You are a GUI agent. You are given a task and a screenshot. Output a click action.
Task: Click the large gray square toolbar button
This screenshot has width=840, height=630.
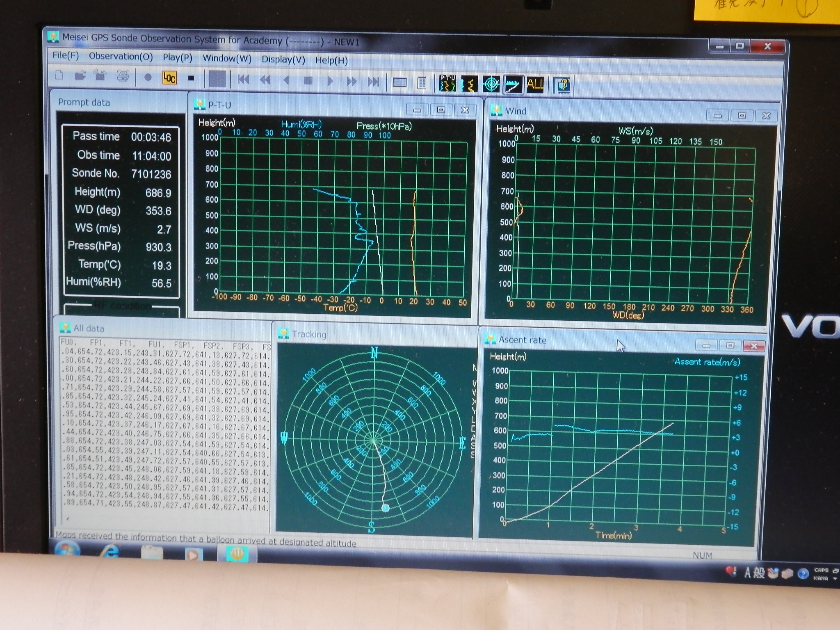(x=217, y=79)
